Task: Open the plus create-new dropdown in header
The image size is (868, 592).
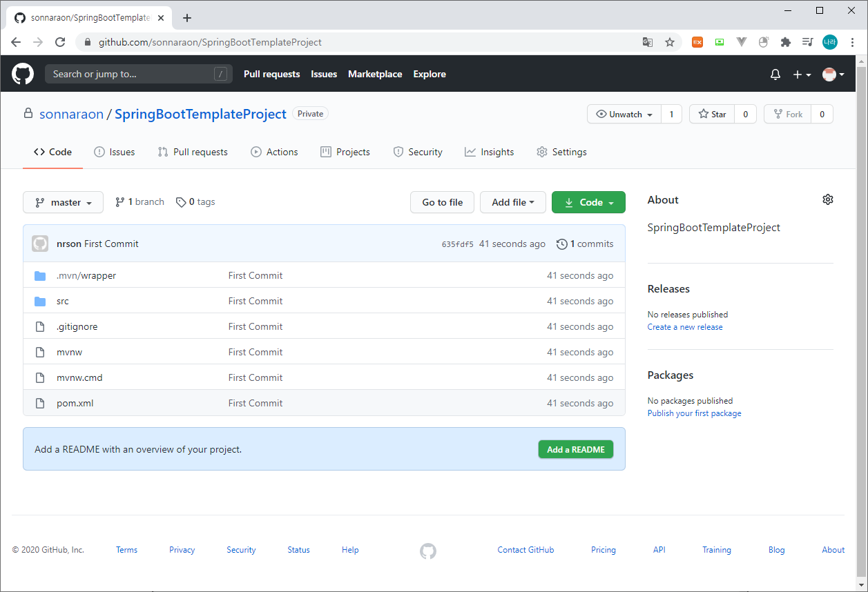Action: (x=802, y=75)
